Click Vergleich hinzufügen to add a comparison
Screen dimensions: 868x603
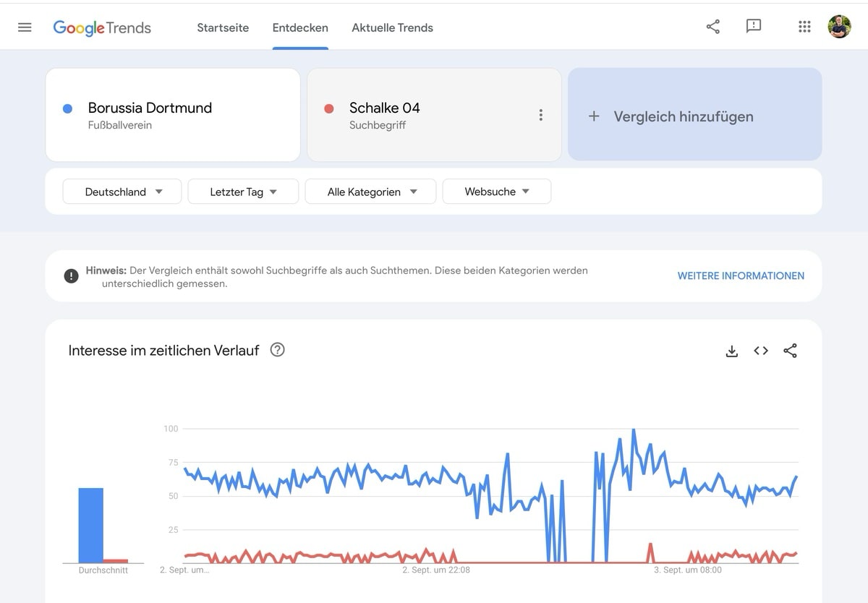point(684,116)
